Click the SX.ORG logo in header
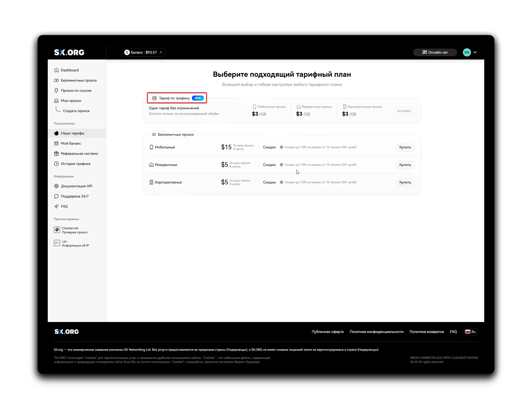 point(69,52)
